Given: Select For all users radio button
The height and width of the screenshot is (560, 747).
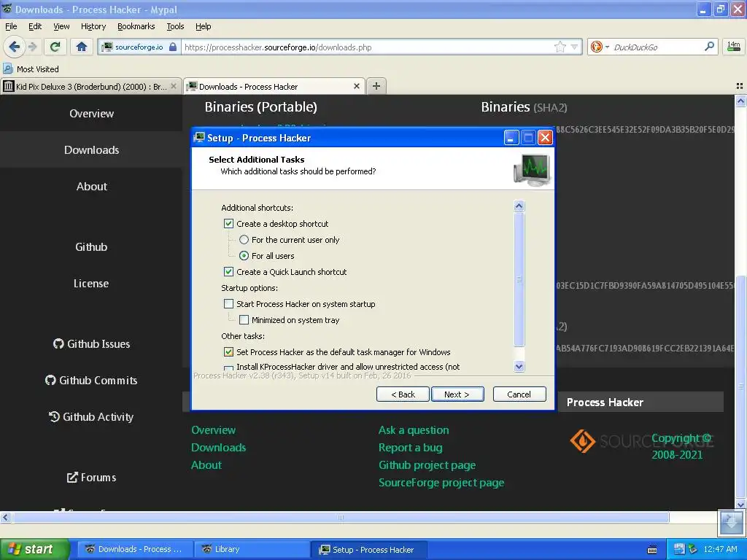Looking at the screenshot, I should (244, 256).
